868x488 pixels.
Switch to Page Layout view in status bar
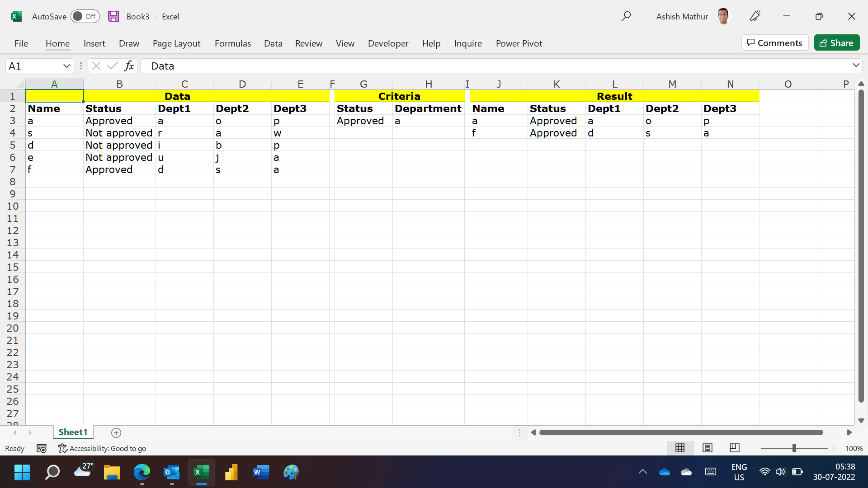[707, 448]
